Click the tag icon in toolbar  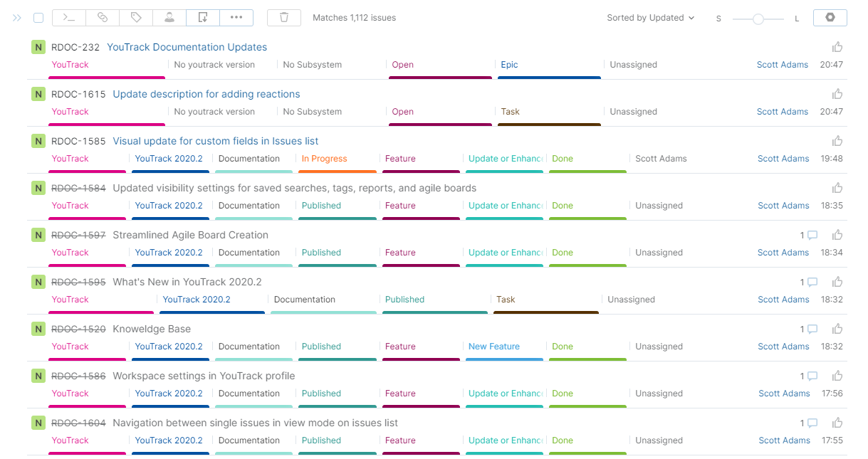(135, 18)
